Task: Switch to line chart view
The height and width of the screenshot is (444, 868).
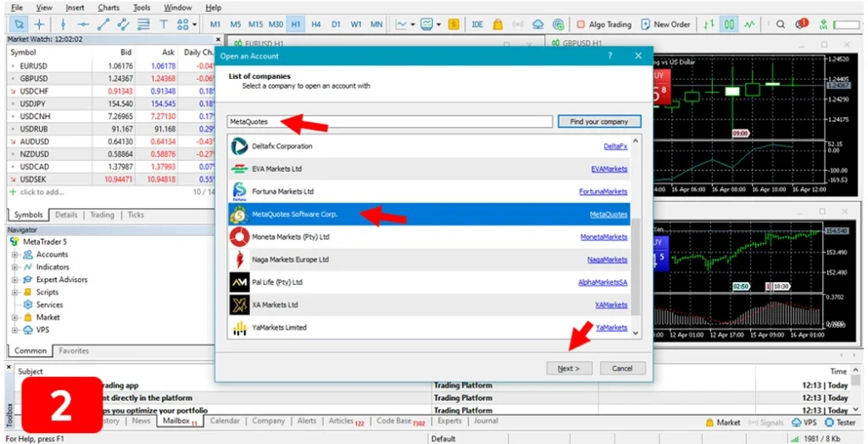Action: [x=749, y=25]
